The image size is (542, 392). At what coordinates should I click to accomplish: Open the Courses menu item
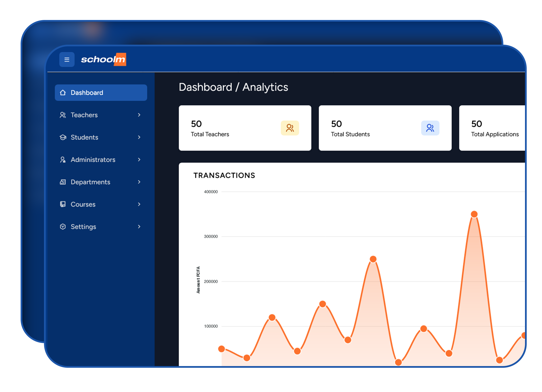pyautogui.click(x=83, y=204)
